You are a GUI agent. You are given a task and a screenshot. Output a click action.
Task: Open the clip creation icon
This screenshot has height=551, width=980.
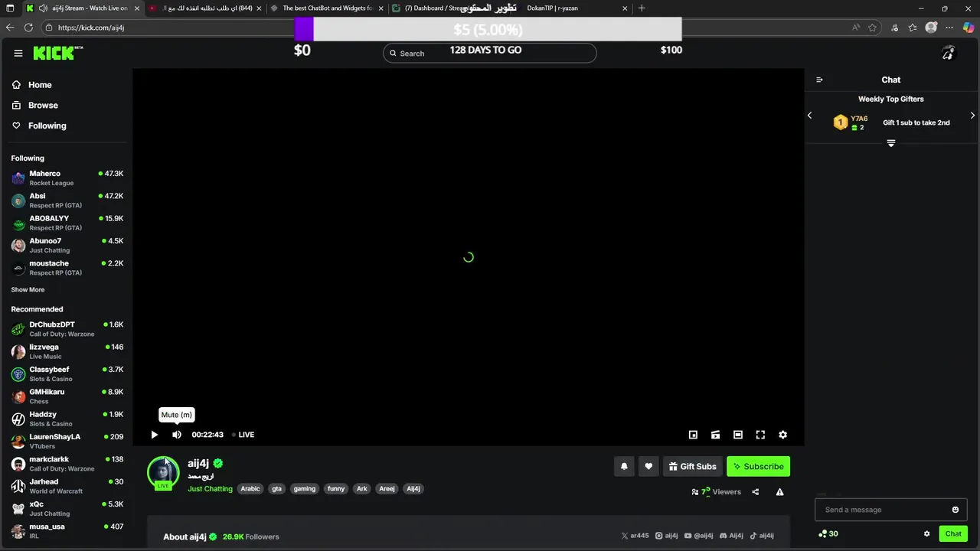[x=715, y=435]
